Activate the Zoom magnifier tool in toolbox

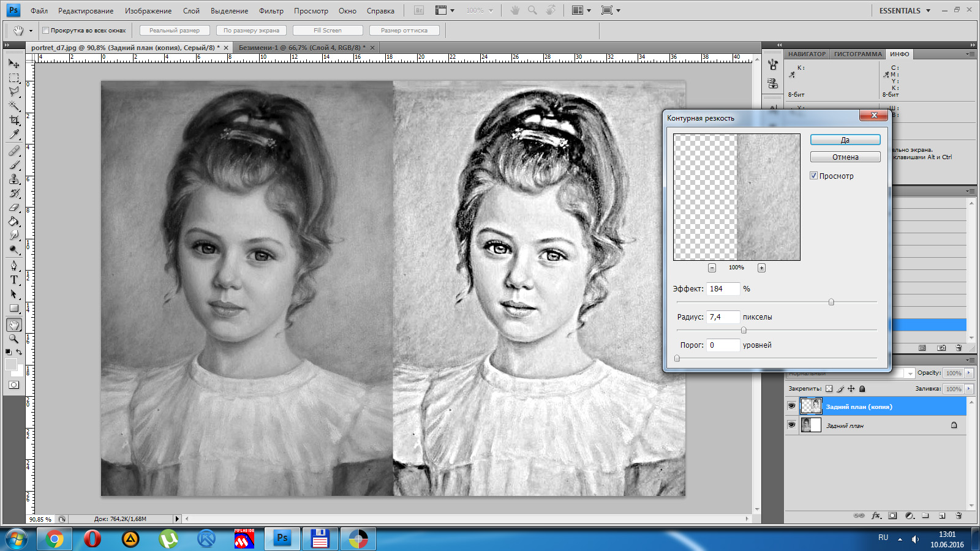click(14, 339)
